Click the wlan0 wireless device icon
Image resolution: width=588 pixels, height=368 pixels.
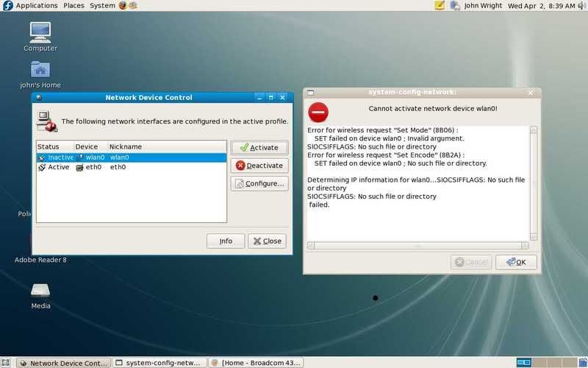tap(79, 158)
